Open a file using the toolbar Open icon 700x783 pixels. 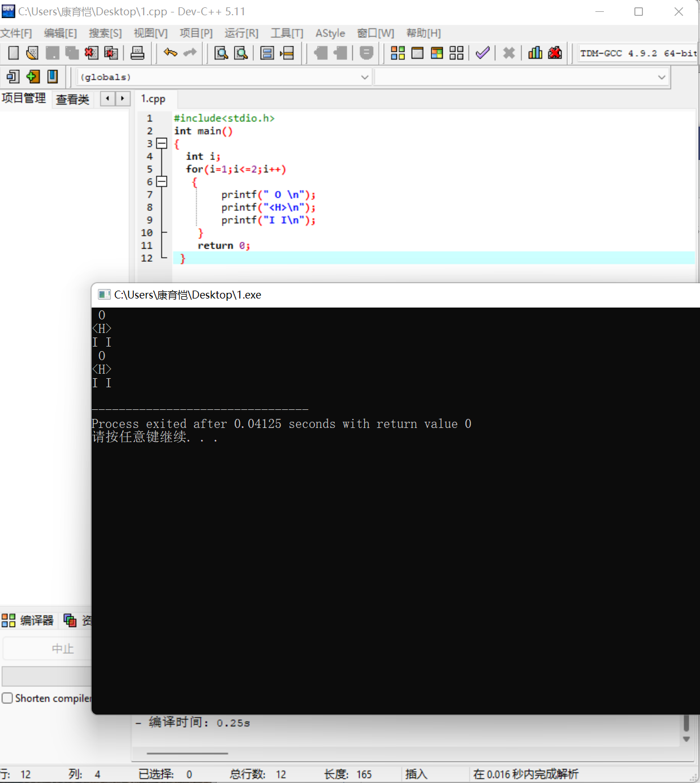(32, 53)
